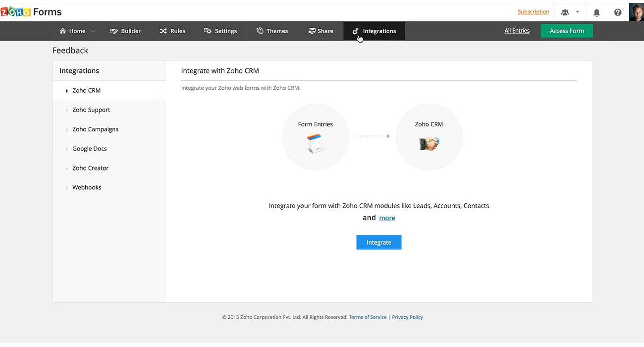Click the Zoho Forms logo
Image resolution: width=644 pixels, height=347 pixels.
[31, 11]
